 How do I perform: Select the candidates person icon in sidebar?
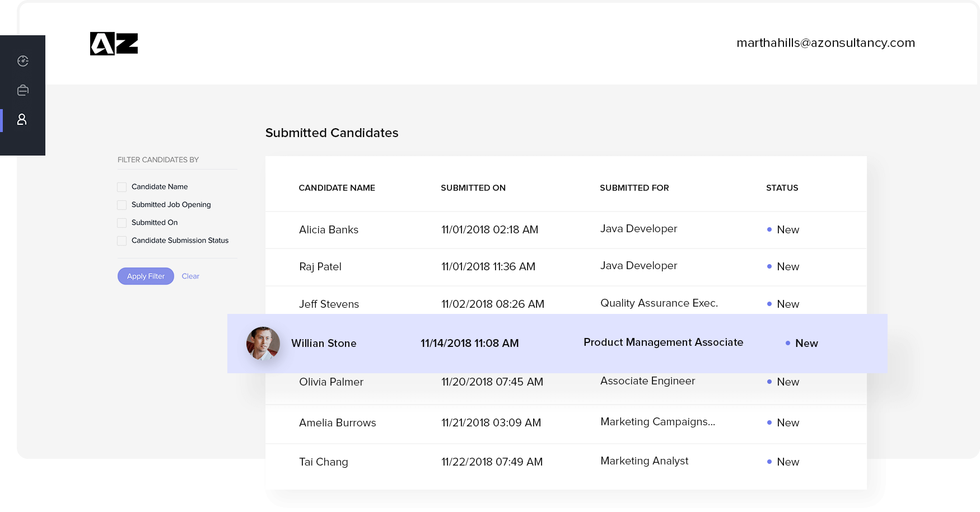(x=22, y=120)
